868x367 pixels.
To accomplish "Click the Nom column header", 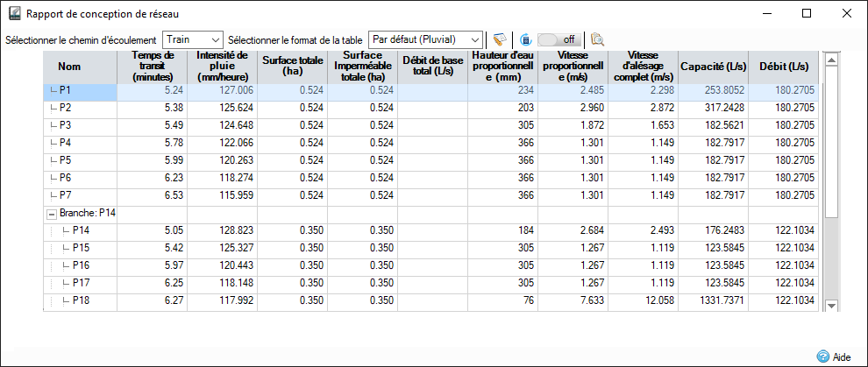I will point(69,67).
